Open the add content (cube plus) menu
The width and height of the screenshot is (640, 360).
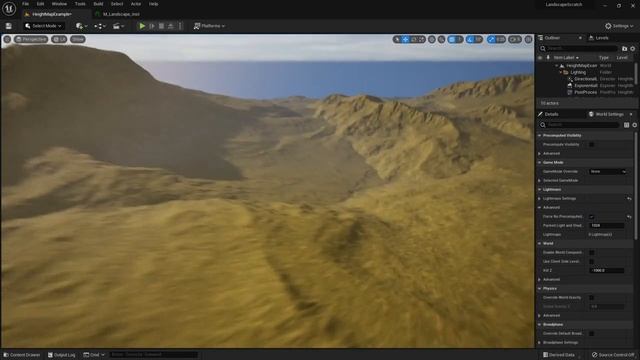81,26
